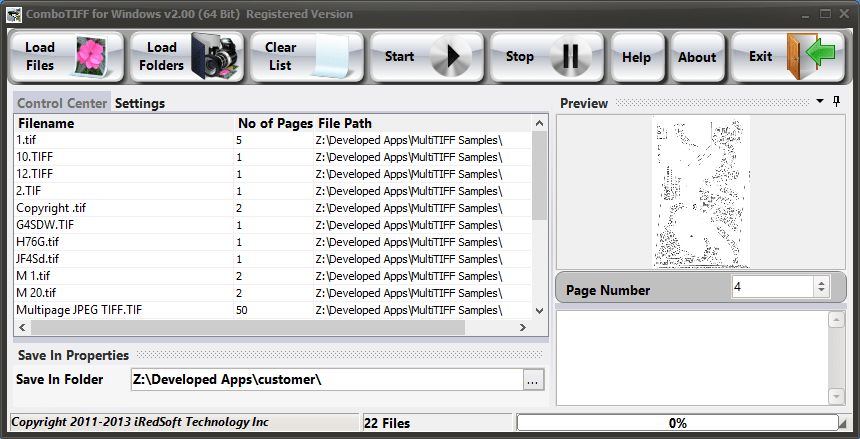Click the Load Folders button
Viewport: 860px width, 439px height.
coord(186,57)
